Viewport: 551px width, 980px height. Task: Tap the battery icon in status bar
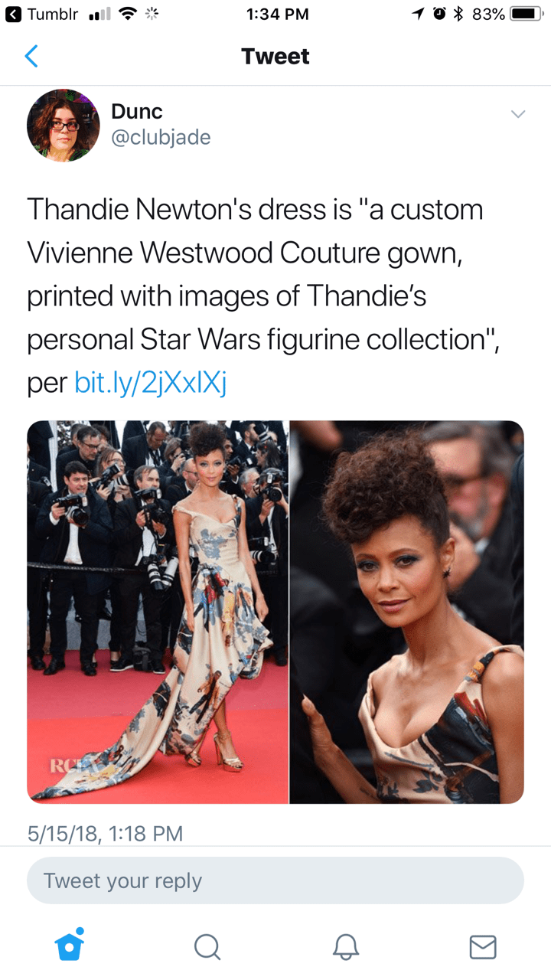527,14
